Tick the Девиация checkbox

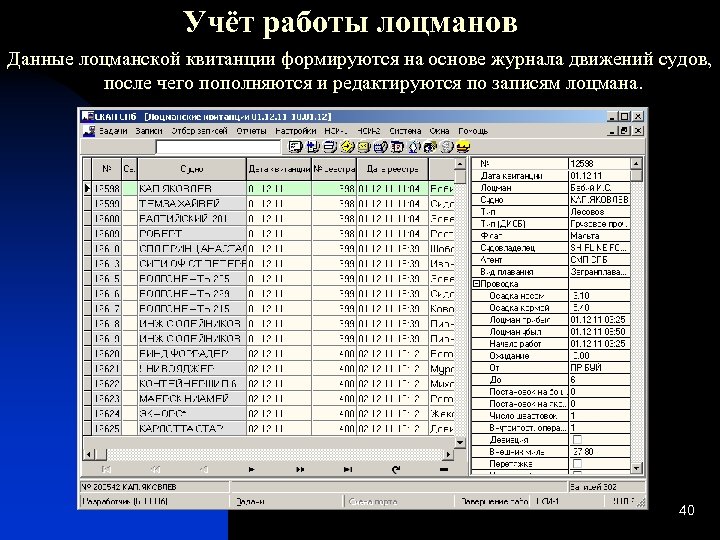577,439
